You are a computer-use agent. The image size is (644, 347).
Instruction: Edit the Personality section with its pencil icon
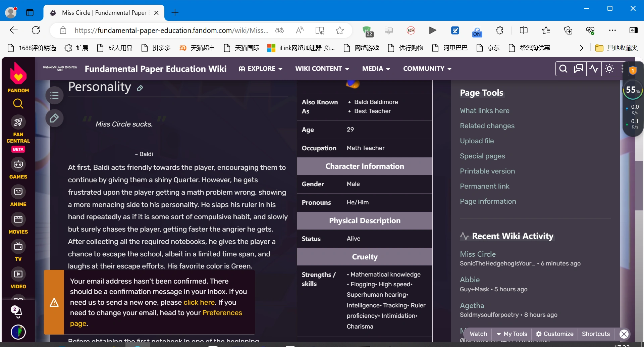click(x=141, y=88)
